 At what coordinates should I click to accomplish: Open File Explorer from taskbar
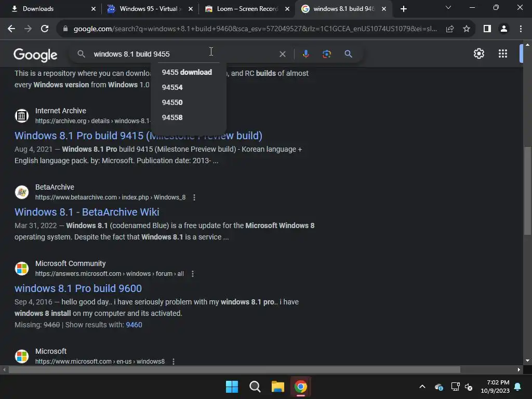(x=278, y=387)
